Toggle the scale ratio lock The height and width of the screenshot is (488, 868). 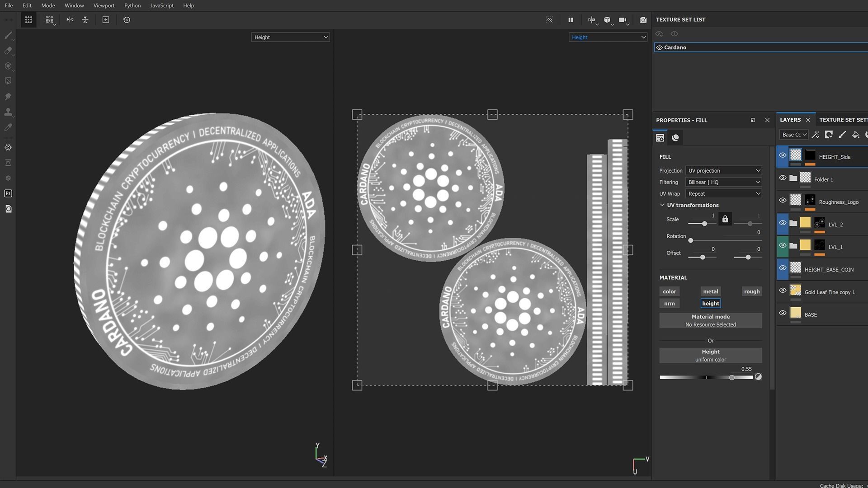click(x=725, y=220)
